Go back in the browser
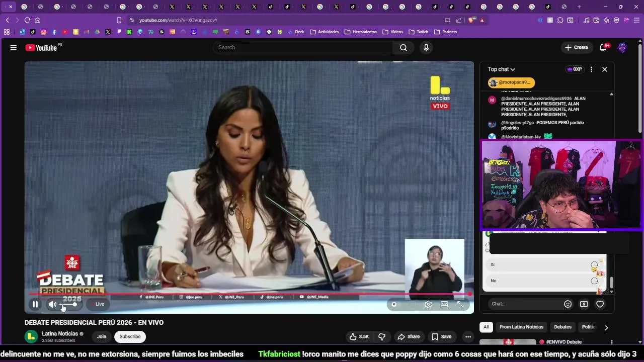This screenshot has width=644, height=362. [x=7, y=20]
